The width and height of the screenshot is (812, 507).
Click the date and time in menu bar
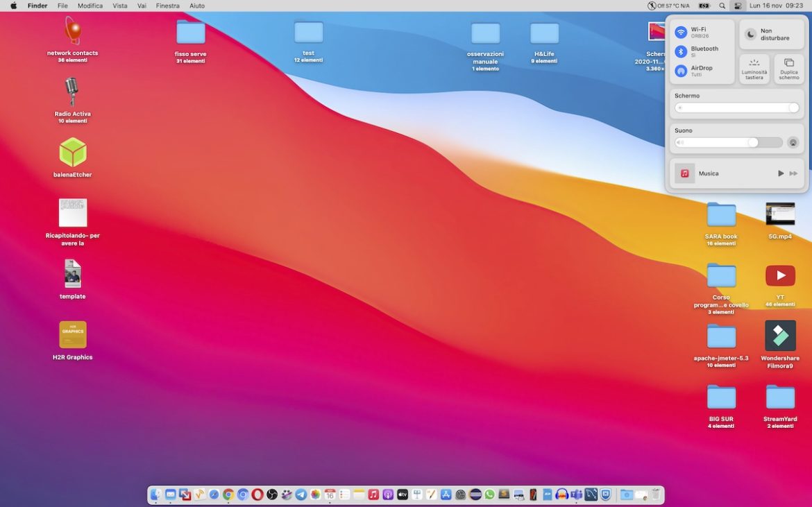(x=776, y=6)
